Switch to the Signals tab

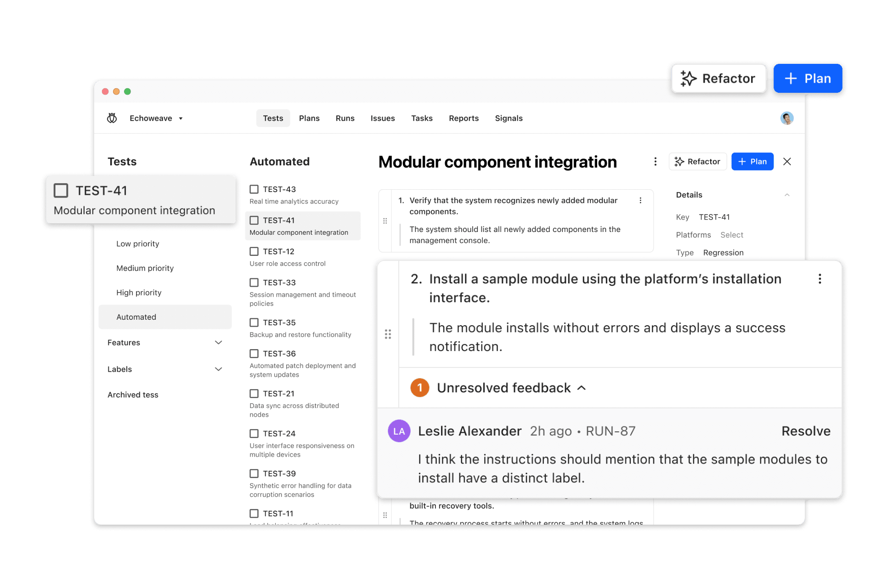coord(509,118)
